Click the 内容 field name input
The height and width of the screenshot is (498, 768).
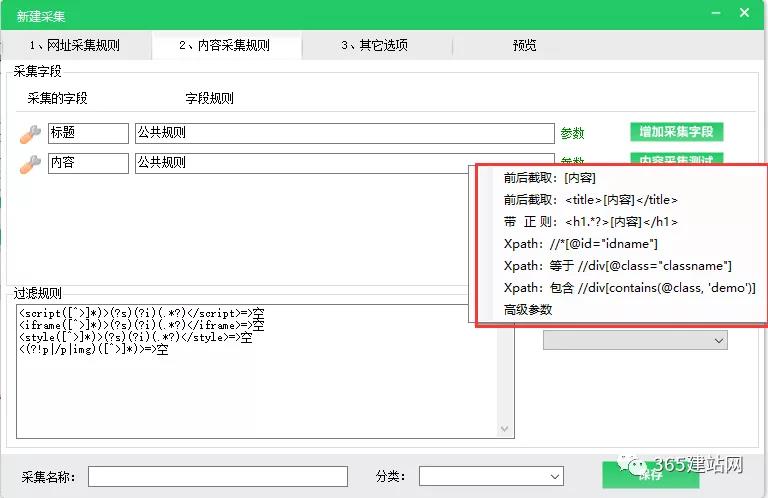[x=88, y=163]
